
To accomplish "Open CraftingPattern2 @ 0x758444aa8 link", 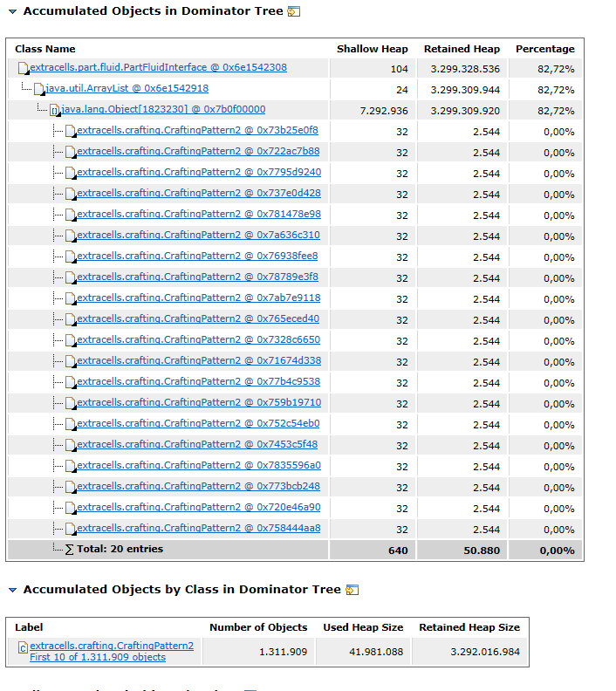I will click(199, 528).
